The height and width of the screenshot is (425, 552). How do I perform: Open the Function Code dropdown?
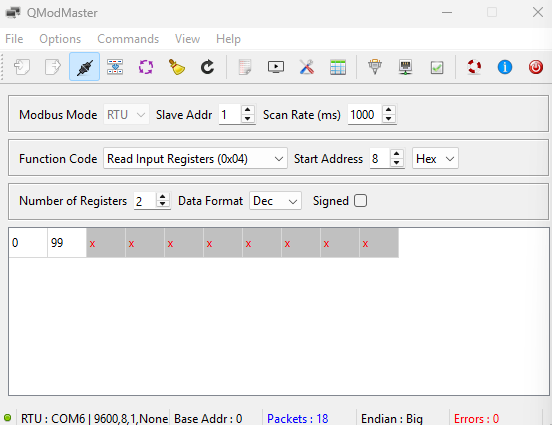click(x=195, y=158)
